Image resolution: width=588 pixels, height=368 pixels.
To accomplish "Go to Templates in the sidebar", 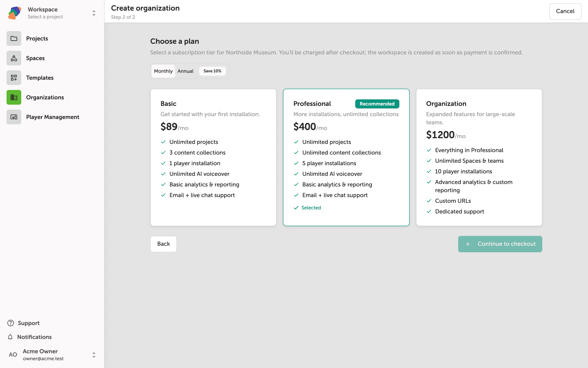I will point(52,78).
